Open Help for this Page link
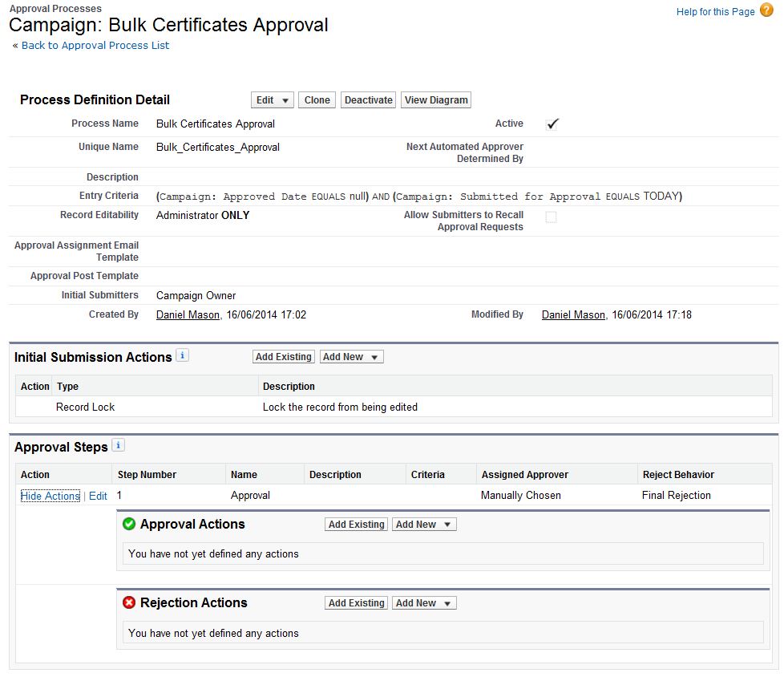 715,12
